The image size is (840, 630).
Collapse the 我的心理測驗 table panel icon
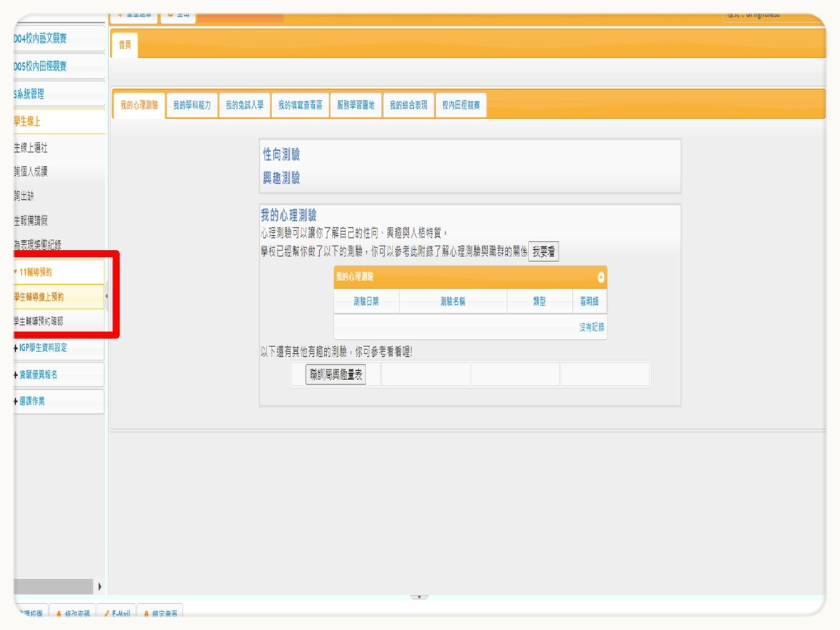[x=600, y=277]
